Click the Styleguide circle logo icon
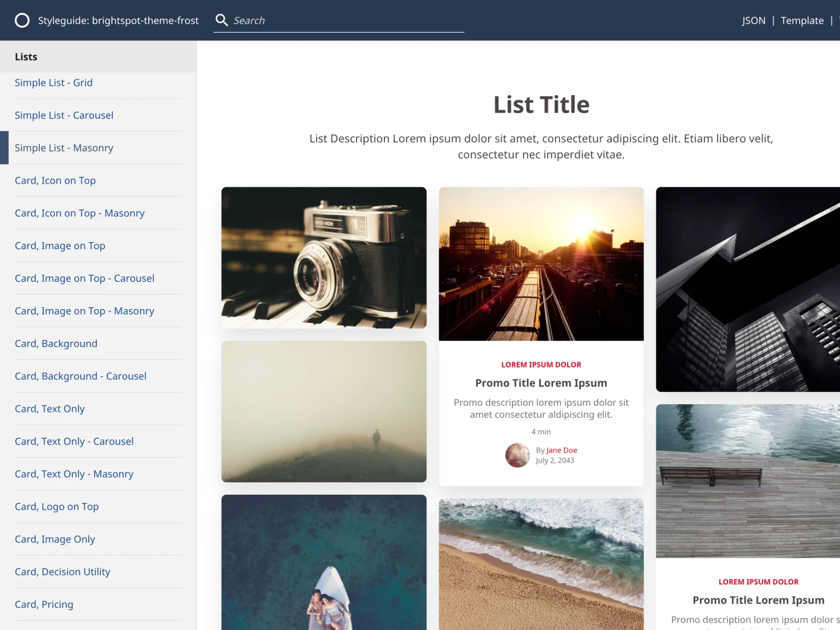This screenshot has width=840, height=630. click(22, 20)
